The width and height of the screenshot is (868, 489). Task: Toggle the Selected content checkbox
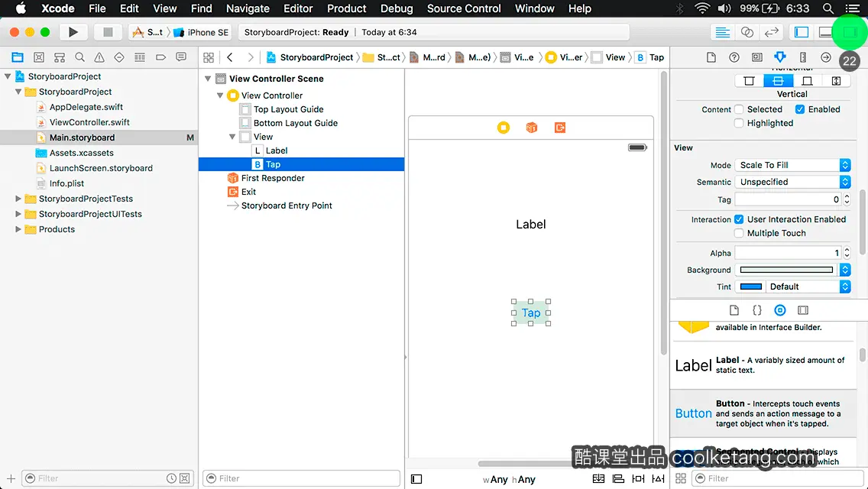click(x=738, y=109)
